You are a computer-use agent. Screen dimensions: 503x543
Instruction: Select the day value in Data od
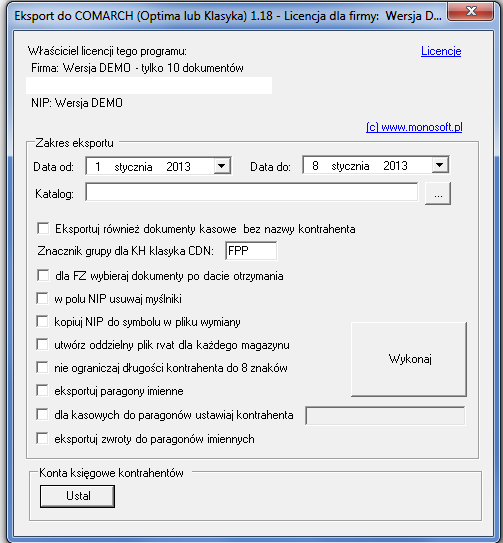(x=98, y=167)
